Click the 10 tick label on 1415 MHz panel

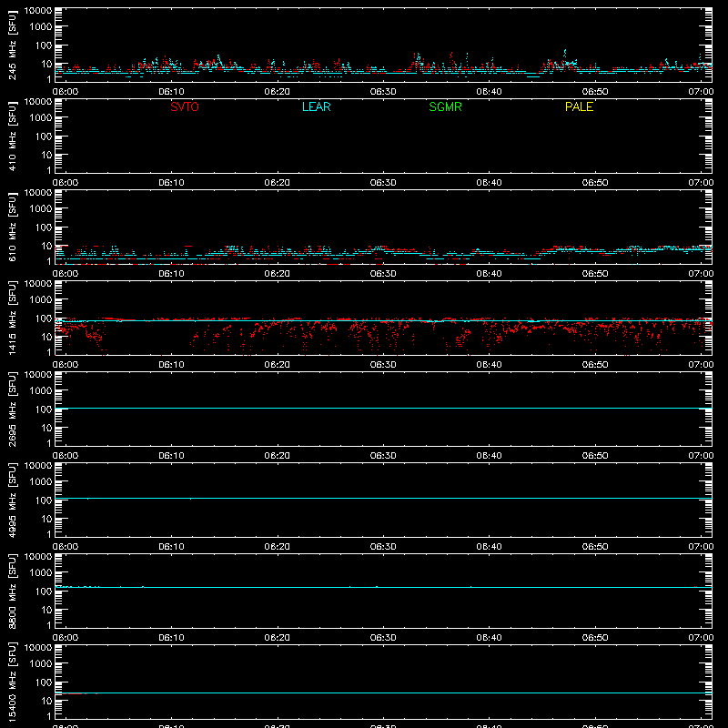click(x=46, y=337)
